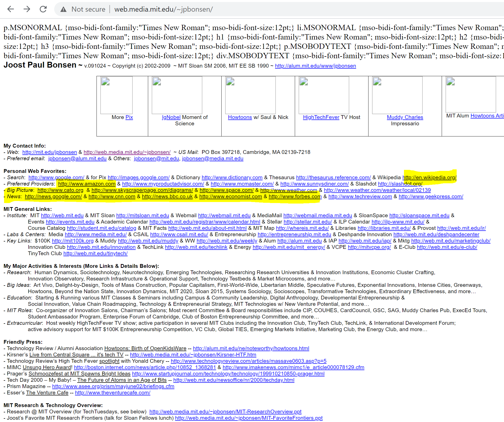Open broken image above HighTechFever TV Host

[324, 95]
